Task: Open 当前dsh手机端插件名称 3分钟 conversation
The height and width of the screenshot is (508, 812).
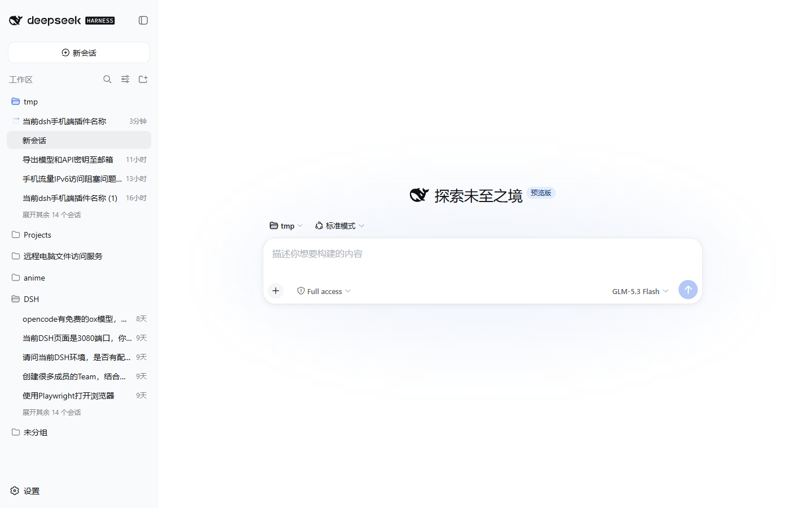Action: (x=79, y=121)
